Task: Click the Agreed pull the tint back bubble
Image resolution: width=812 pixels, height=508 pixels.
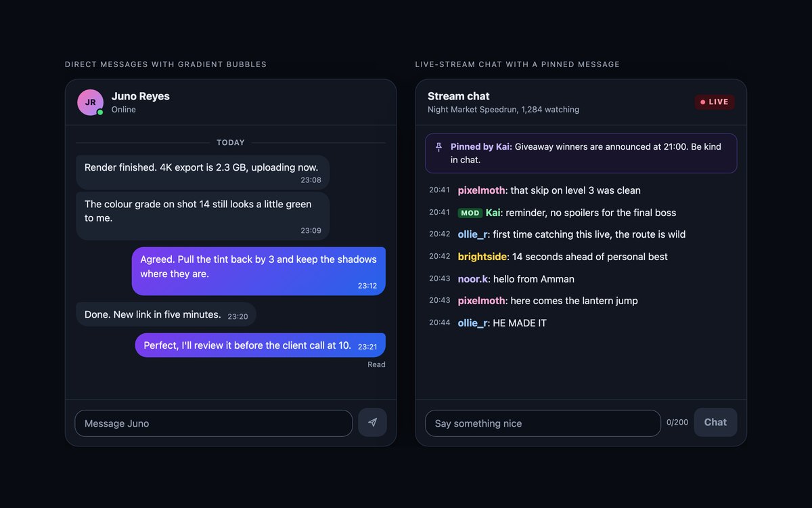Action: 258,271
